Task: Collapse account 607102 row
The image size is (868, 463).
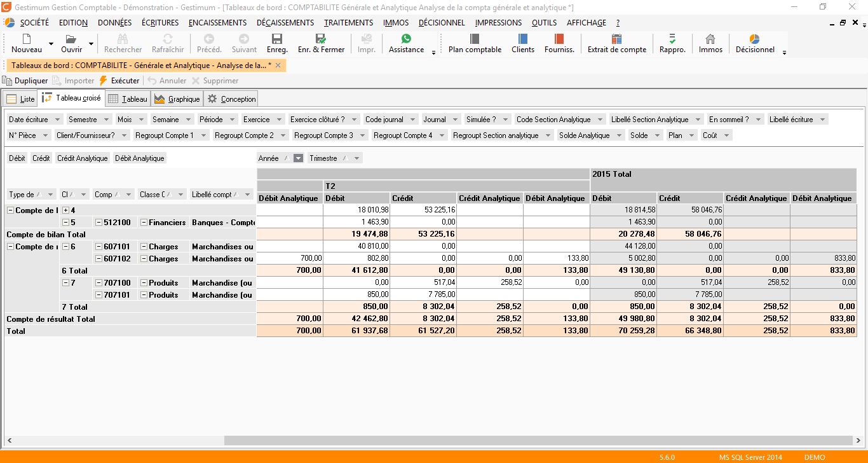Action: [98, 259]
